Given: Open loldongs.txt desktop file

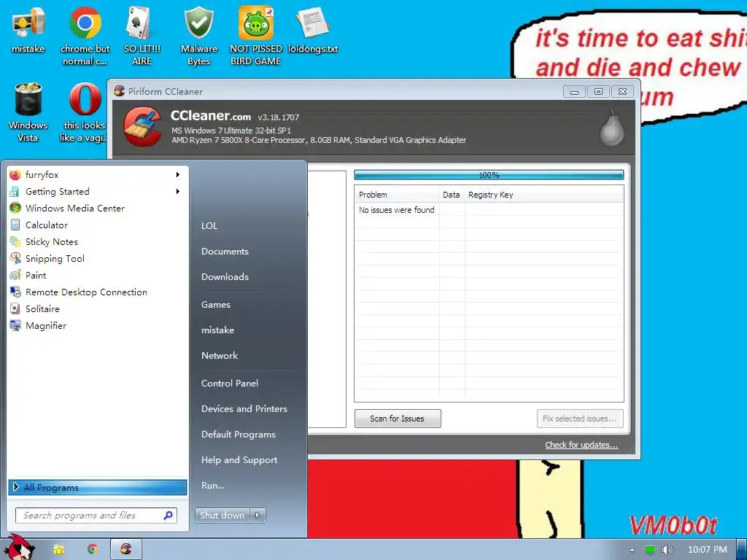Looking at the screenshot, I should coord(312,31).
